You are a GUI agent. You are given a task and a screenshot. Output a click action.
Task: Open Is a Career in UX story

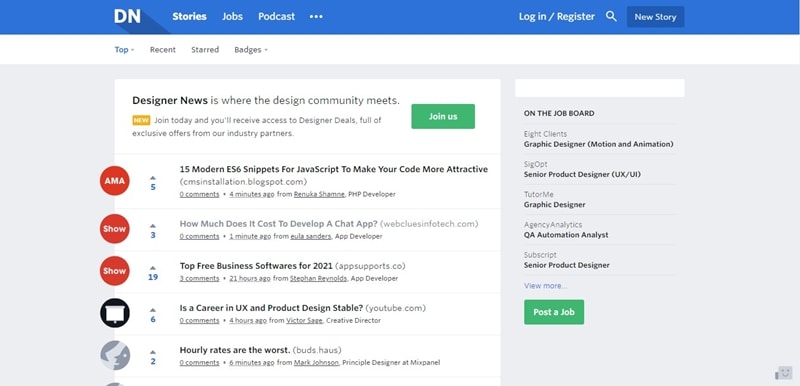click(271, 308)
